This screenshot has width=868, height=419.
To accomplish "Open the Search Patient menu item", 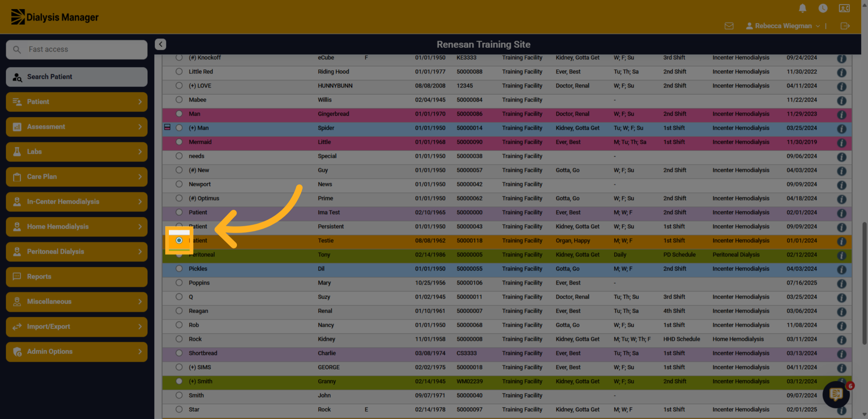I will pyautogui.click(x=77, y=77).
